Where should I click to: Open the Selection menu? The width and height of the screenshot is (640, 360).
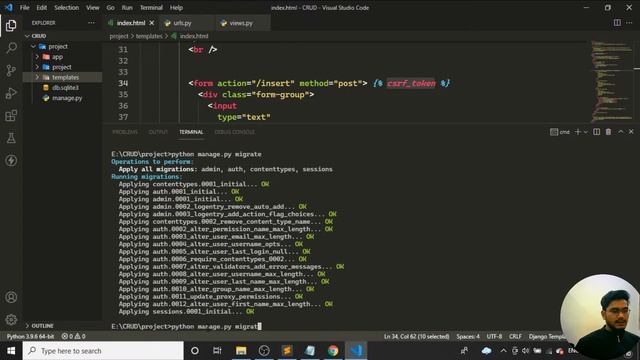coord(67,7)
